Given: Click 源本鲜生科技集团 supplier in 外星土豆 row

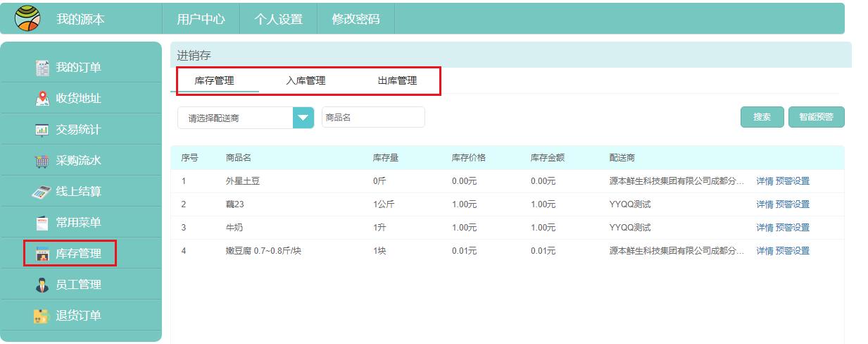Looking at the screenshot, I should 677,181.
